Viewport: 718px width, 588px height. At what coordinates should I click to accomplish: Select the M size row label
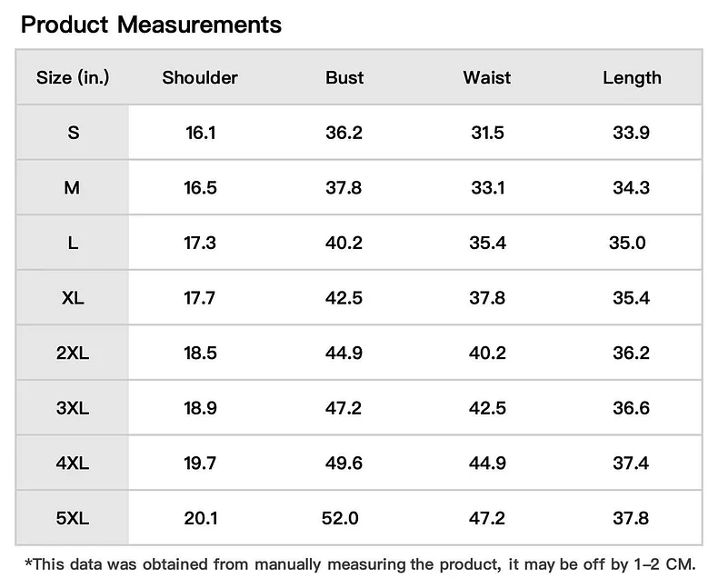[x=73, y=188]
